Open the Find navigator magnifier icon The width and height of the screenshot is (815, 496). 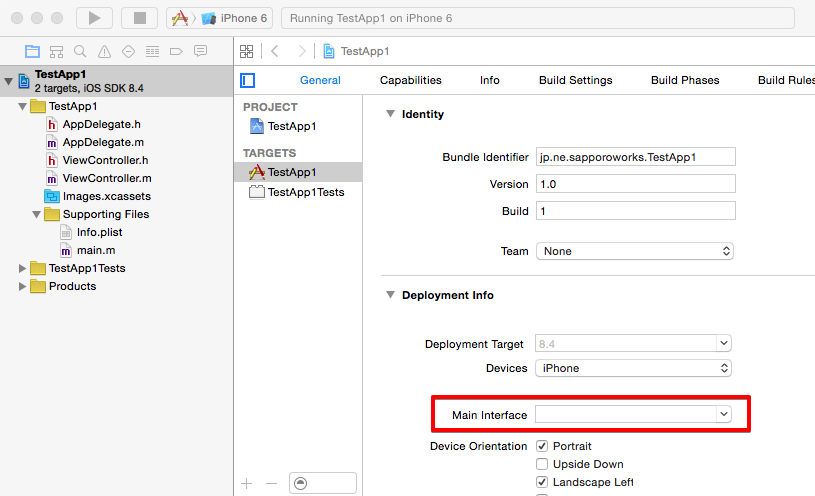point(80,51)
